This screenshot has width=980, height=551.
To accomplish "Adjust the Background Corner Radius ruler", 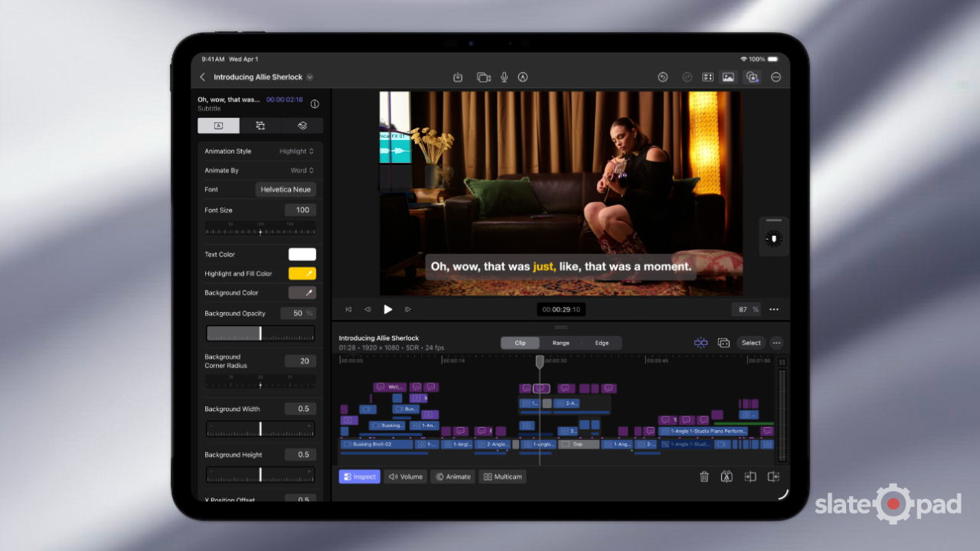I will [x=260, y=381].
